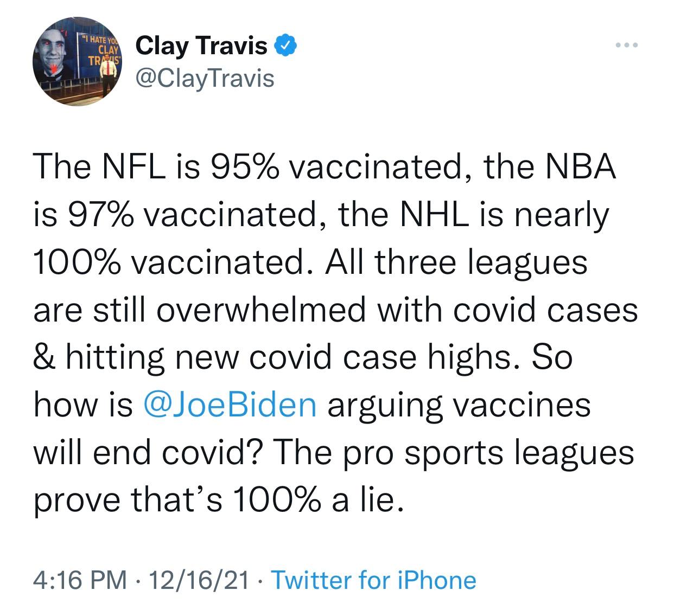This screenshot has width=674, height=616.
Task: Click the blue verified checkmark badge
Action: 287,47
